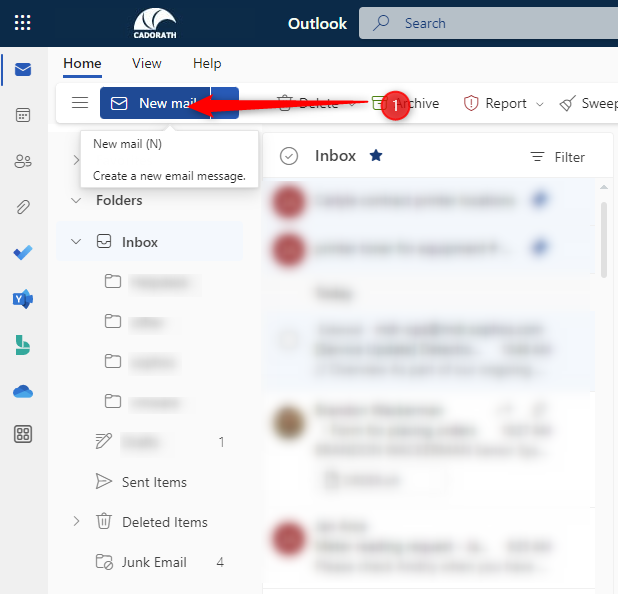The width and height of the screenshot is (618, 594).
Task: Open the app launcher grid icon
Action: tap(22, 22)
